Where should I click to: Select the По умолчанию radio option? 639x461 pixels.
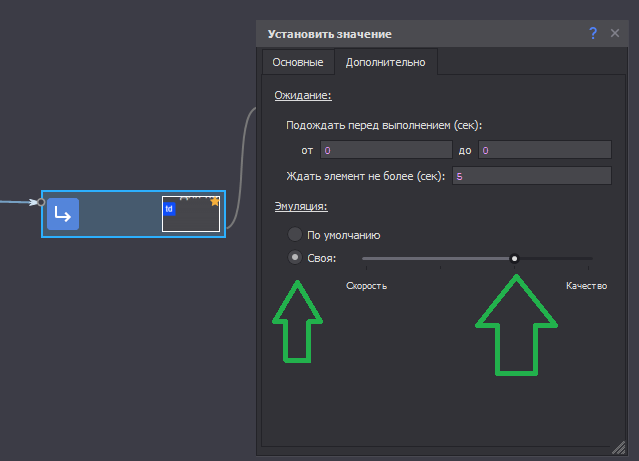coord(294,234)
